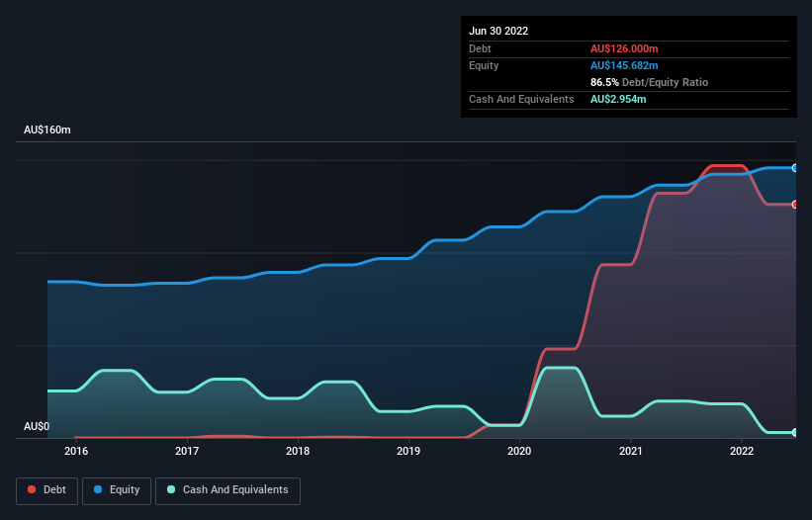Click the blue Equity legend dot

point(98,489)
